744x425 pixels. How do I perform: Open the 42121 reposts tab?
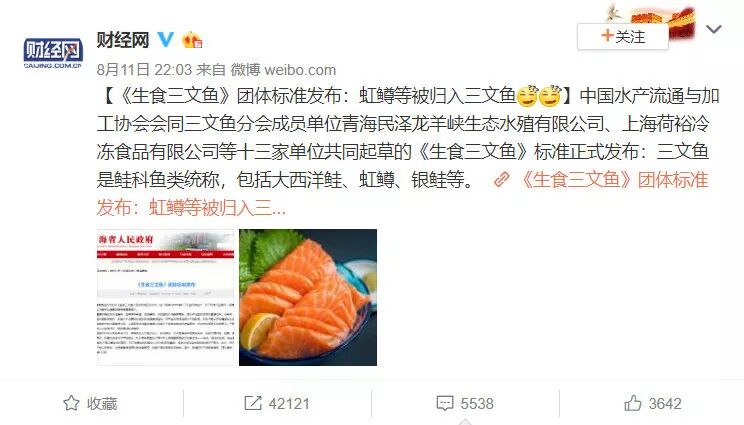(x=277, y=404)
